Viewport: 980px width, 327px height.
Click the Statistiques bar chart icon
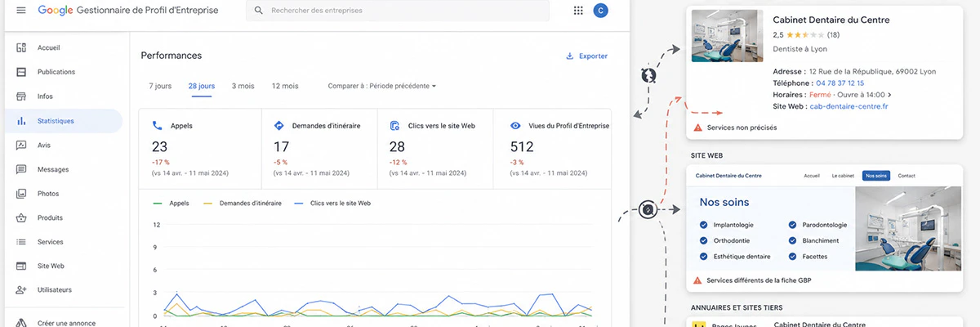pos(21,121)
